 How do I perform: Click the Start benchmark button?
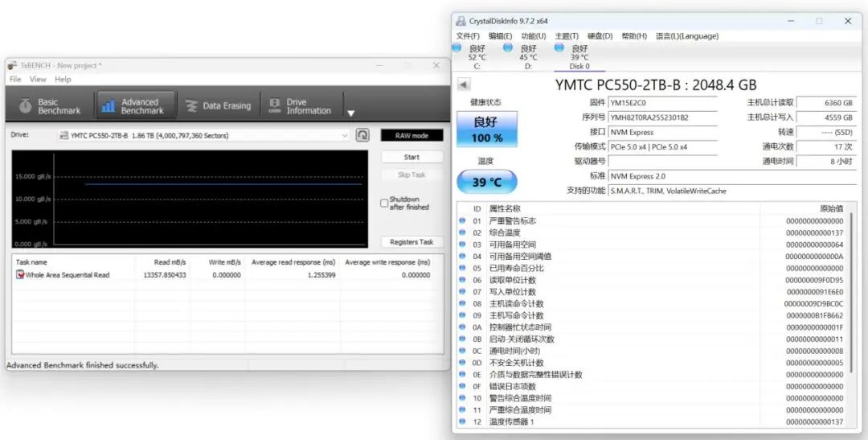coord(411,157)
